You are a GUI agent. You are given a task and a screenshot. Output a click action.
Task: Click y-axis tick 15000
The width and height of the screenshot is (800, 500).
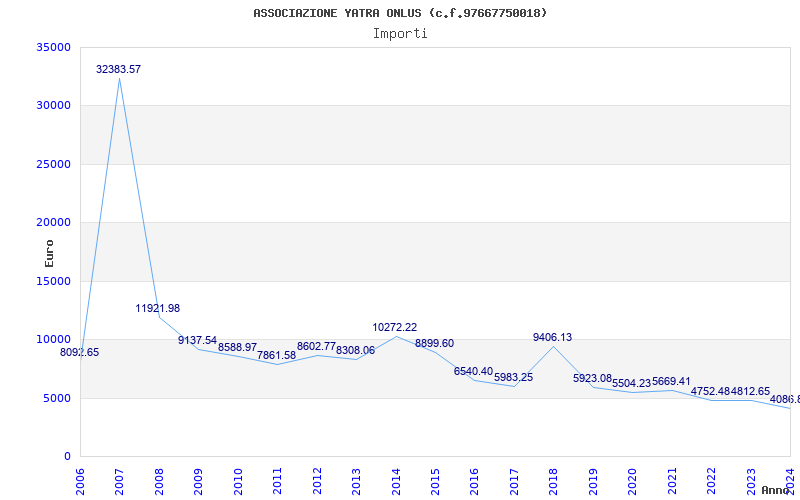pyautogui.click(x=53, y=281)
